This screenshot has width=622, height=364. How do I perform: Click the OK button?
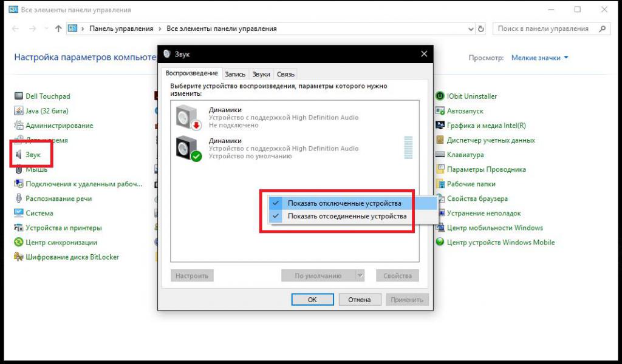coord(313,300)
